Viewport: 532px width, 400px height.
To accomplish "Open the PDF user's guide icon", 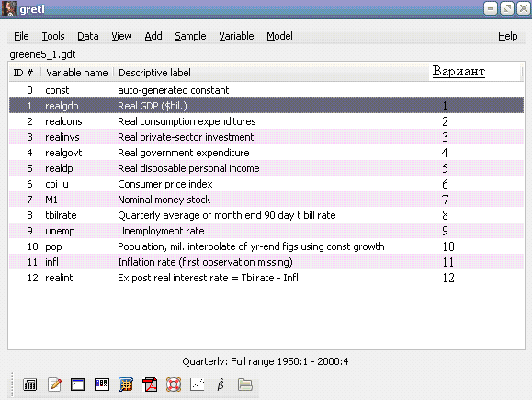I will click(x=150, y=384).
